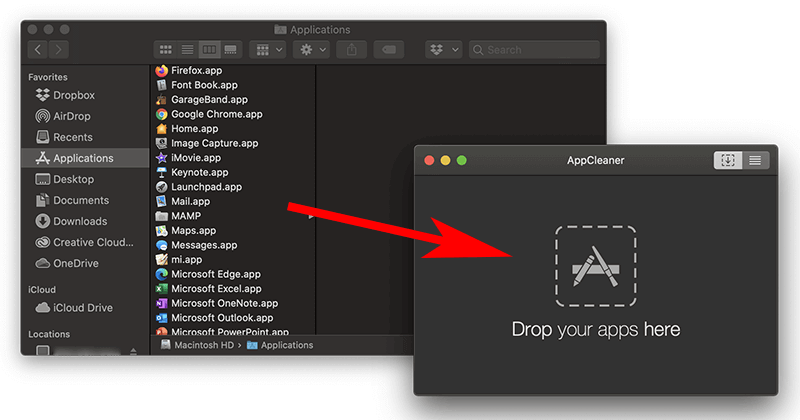Open Creative Cloud in the sidebar
The image size is (800, 420).
pos(85,242)
